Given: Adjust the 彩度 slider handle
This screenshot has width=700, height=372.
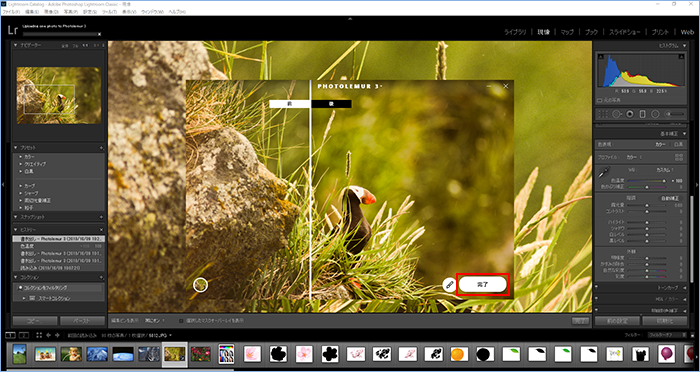Looking at the screenshot, I should (647, 276).
